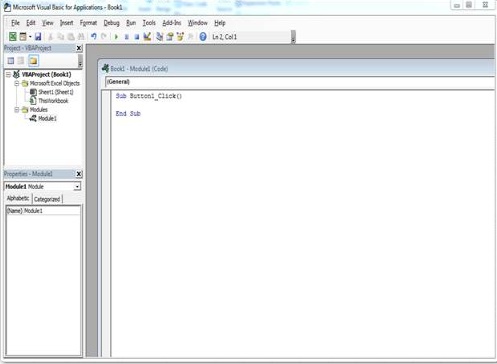Viewport: 497px width, 364px height.
Task: Close the Properties - Module1 panel
Action: (79, 174)
